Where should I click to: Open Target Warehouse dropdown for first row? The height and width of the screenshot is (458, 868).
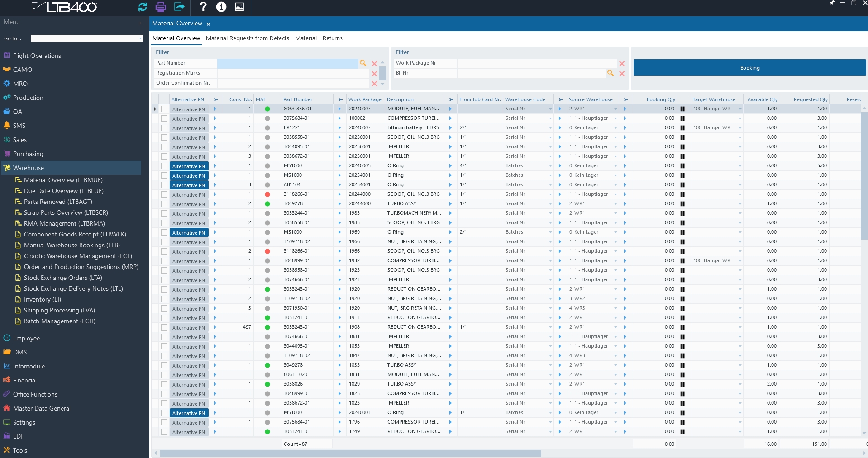coord(740,109)
